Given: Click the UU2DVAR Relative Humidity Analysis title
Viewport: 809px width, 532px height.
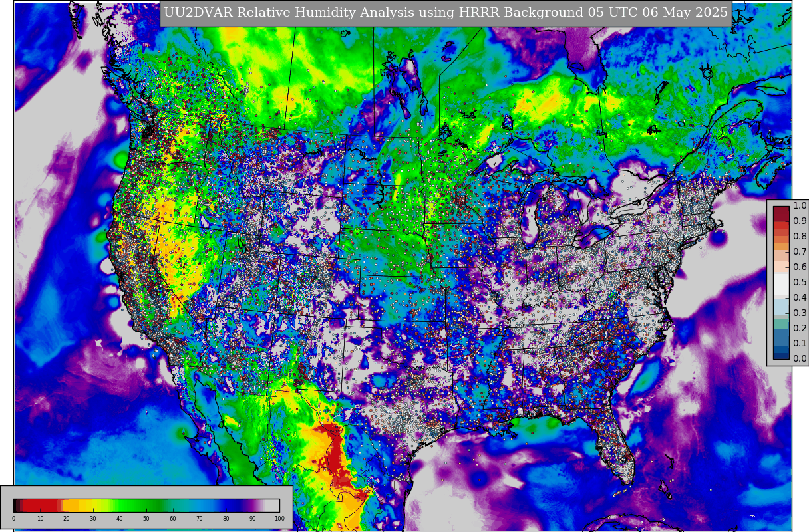Looking at the screenshot, I should (446, 13).
